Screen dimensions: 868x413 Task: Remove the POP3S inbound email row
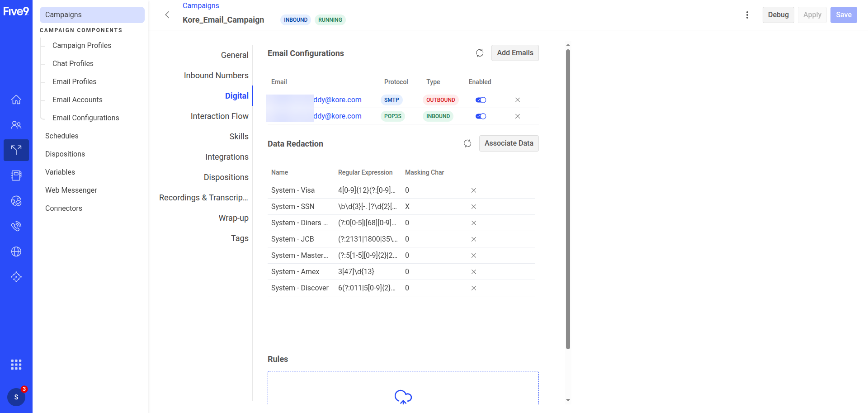point(518,116)
